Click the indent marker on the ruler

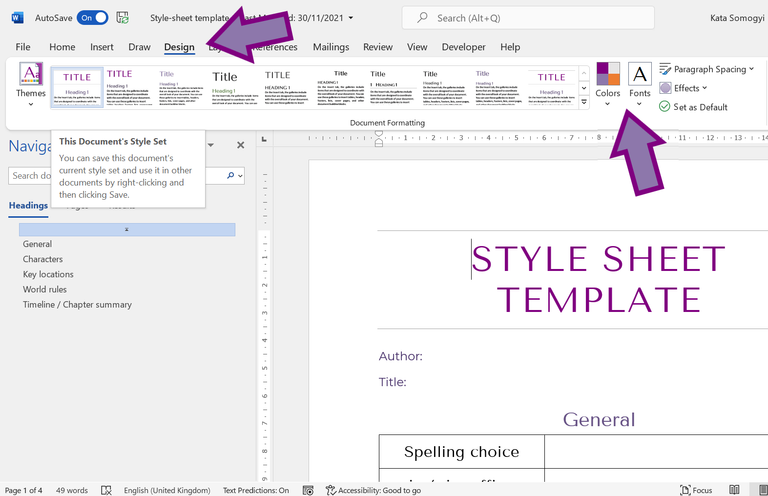[x=379, y=139]
